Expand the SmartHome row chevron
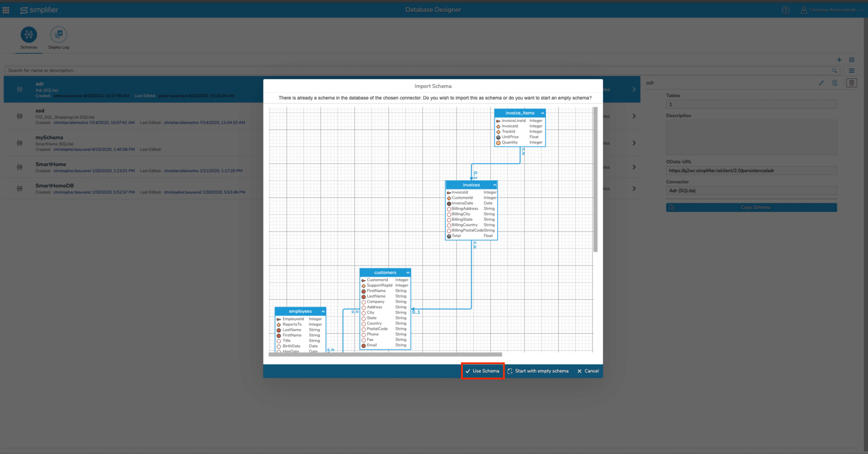Image resolution: width=868 pixels, height=454 pixels. point(634,167)
